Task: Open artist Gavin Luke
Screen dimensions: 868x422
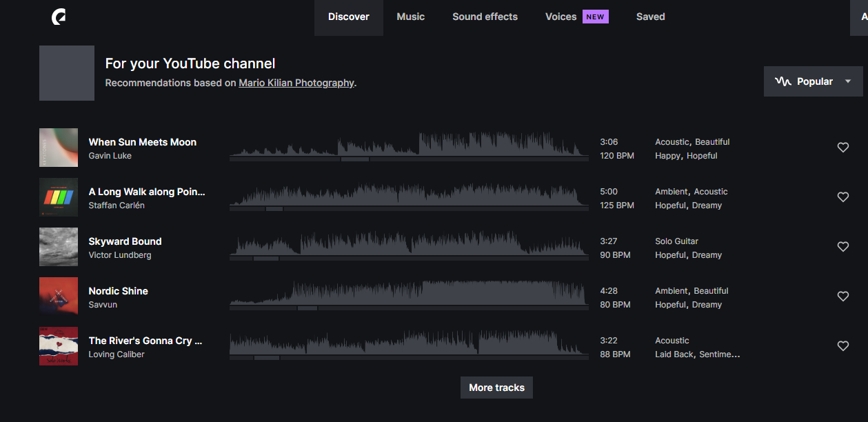Action: click(110, 156)
